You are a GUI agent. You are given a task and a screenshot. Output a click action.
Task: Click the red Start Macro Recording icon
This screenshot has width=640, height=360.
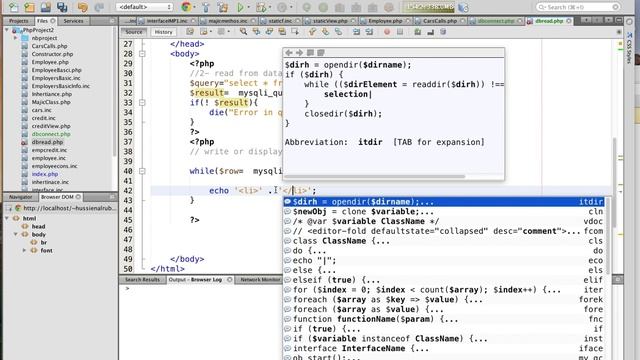[x=387, y=32]
